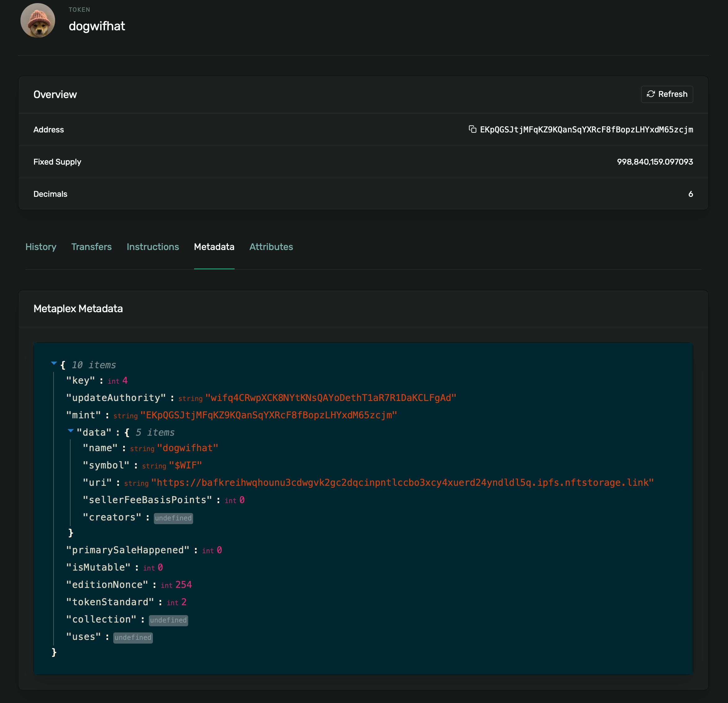Image resolution: width=728 pixels, height=703 pixels.
Task: Switch to the History tab
Action: tap(41, 247)
